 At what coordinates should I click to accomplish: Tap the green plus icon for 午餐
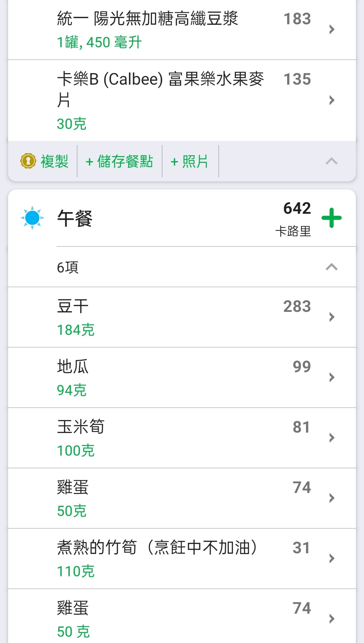pyautogui.click(x=332, y=218)
